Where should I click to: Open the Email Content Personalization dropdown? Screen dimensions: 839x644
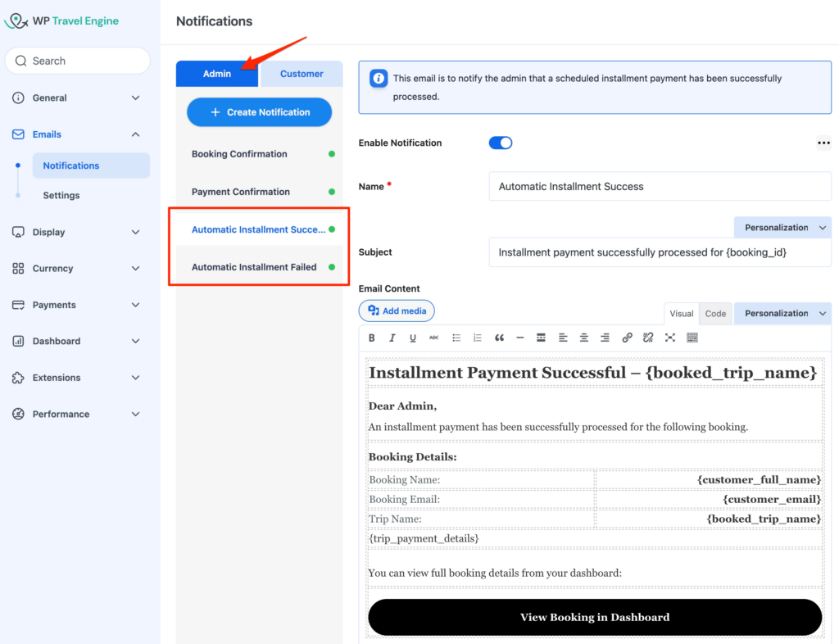click(782, 313)
